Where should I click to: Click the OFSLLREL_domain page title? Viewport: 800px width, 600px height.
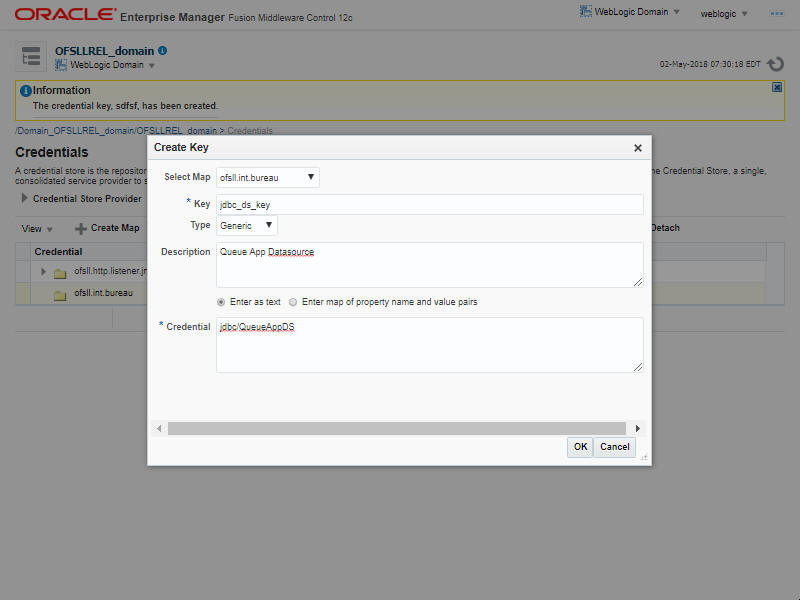pyautogui.click(x=104, y=51)
